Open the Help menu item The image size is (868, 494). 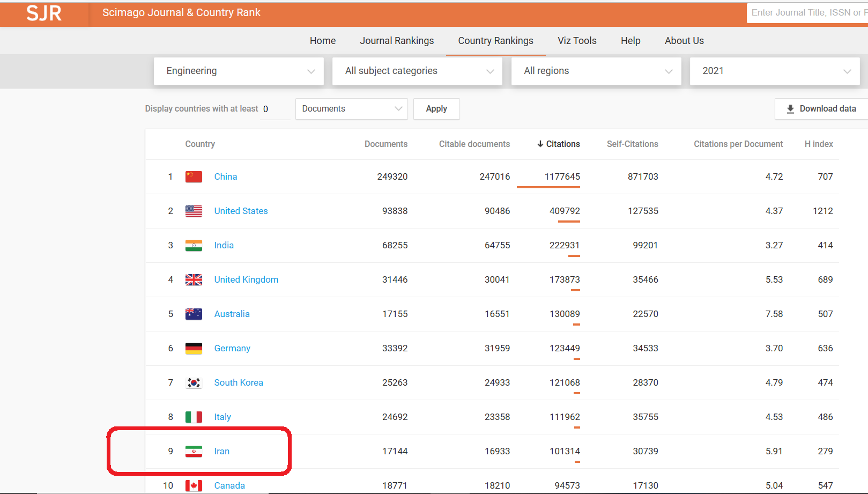coord(630,41)
